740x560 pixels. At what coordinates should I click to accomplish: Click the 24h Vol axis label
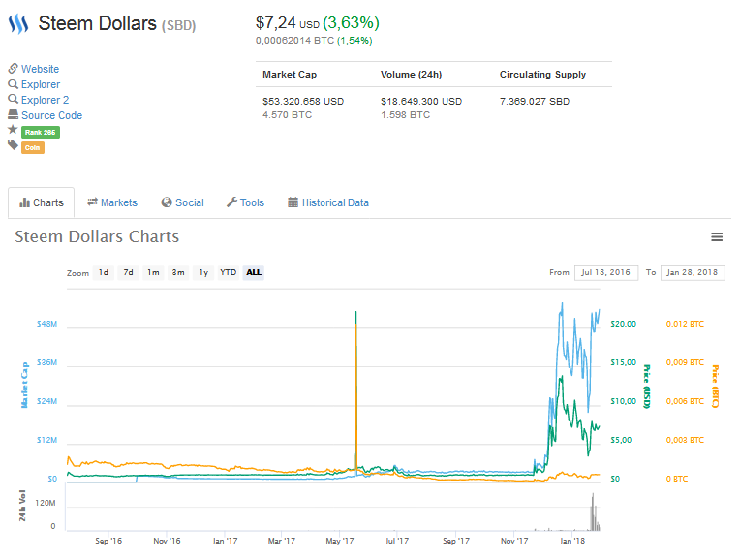tap(22, 506)
